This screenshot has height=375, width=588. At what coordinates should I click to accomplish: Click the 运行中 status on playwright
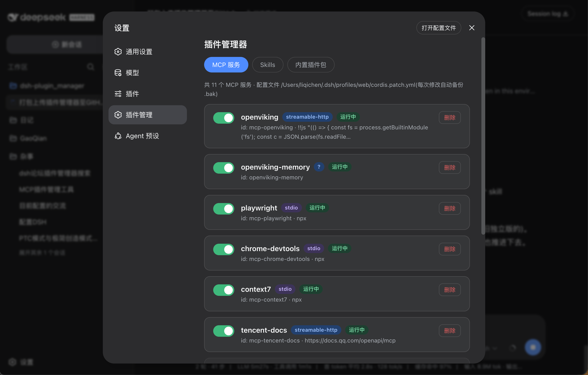[317, 208]
